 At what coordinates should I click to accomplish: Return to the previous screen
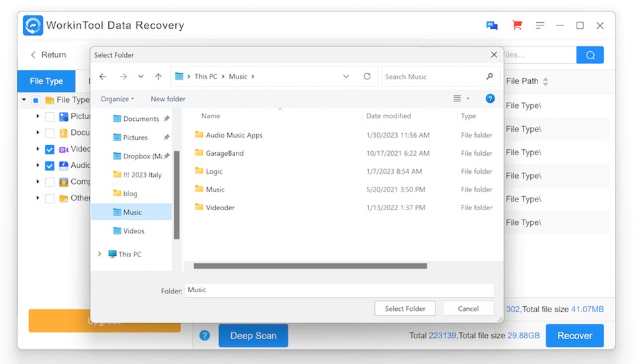48,54
